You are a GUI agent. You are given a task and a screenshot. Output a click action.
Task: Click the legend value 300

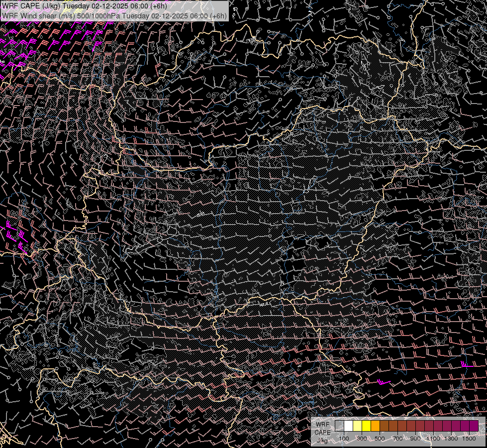pos(362,439)
